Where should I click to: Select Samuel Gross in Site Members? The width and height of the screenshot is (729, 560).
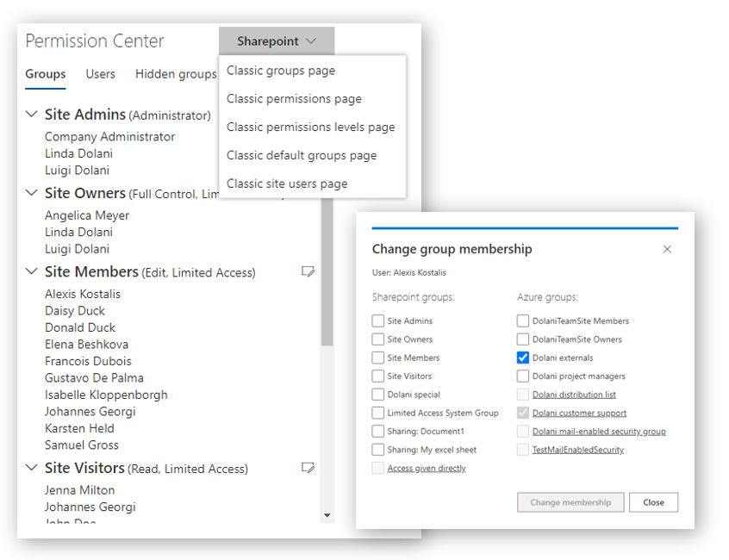(81, 445)
